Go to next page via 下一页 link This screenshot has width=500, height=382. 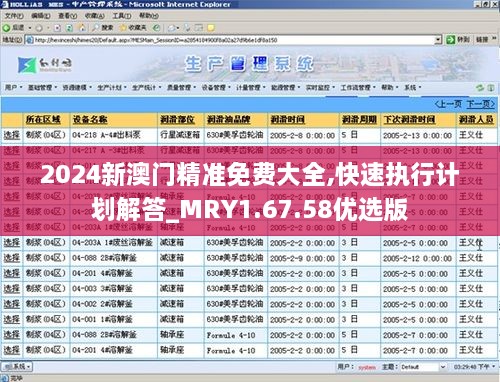[x=480, y=104]
